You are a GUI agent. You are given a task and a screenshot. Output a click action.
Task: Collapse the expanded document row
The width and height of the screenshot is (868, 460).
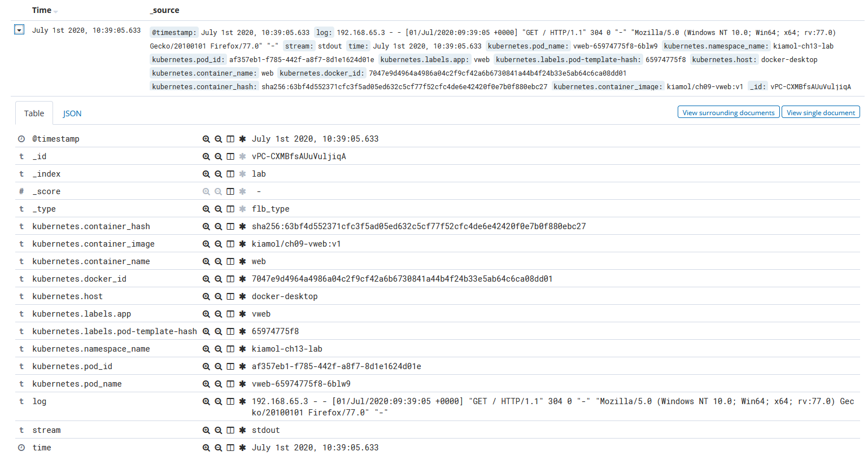(x=19, y=29)
